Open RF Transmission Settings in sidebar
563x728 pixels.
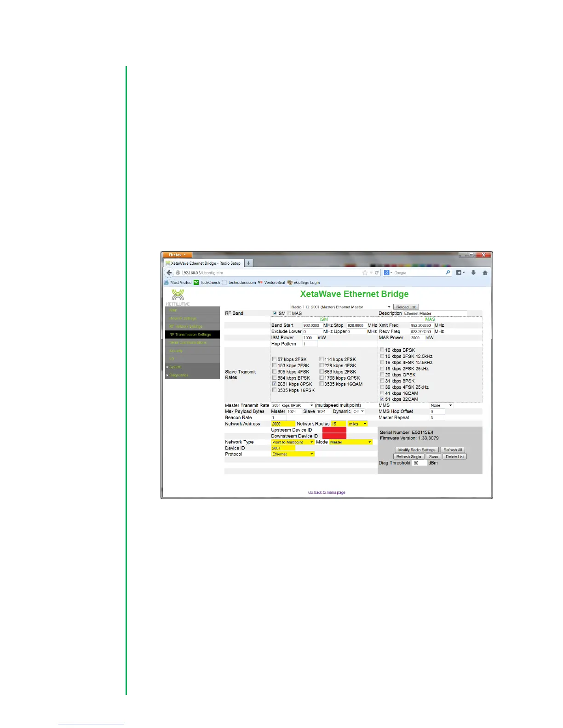coord(192,335)
